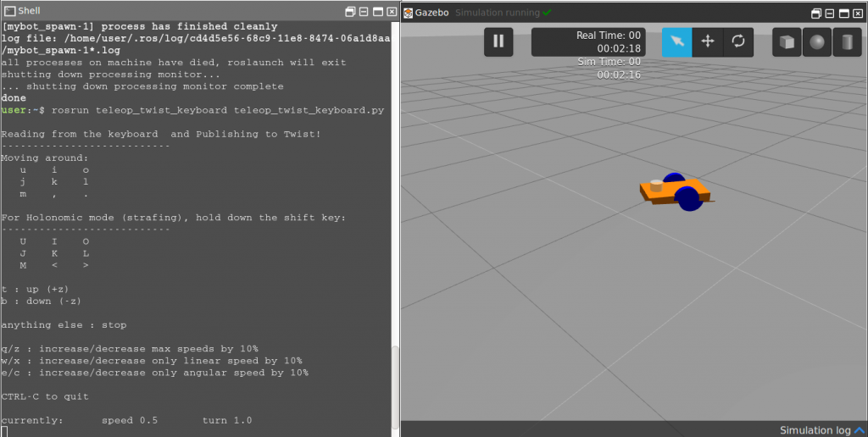The image size is (868, 437).
Task: Maximize the Shell window
Action: pyautogui.click(x=378, y=12)
